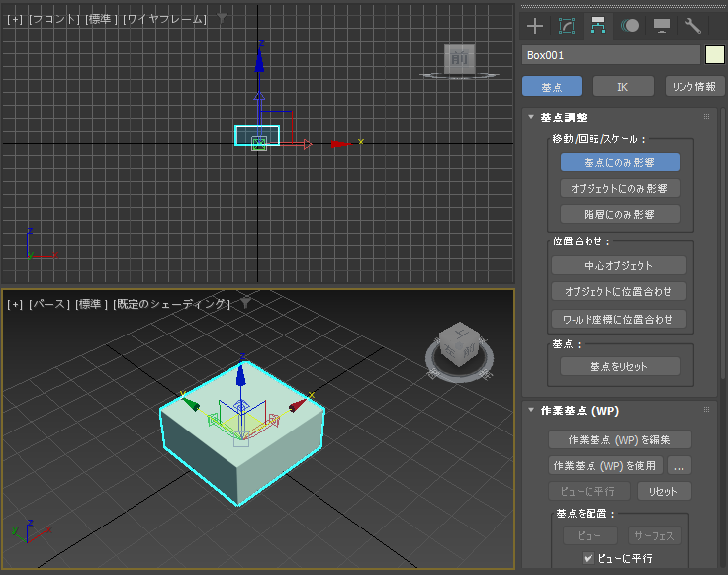This screenshot has width=728, height=575.
Task: Open the [既定のシェーディング] shading menu
Action: coord(171,304)
